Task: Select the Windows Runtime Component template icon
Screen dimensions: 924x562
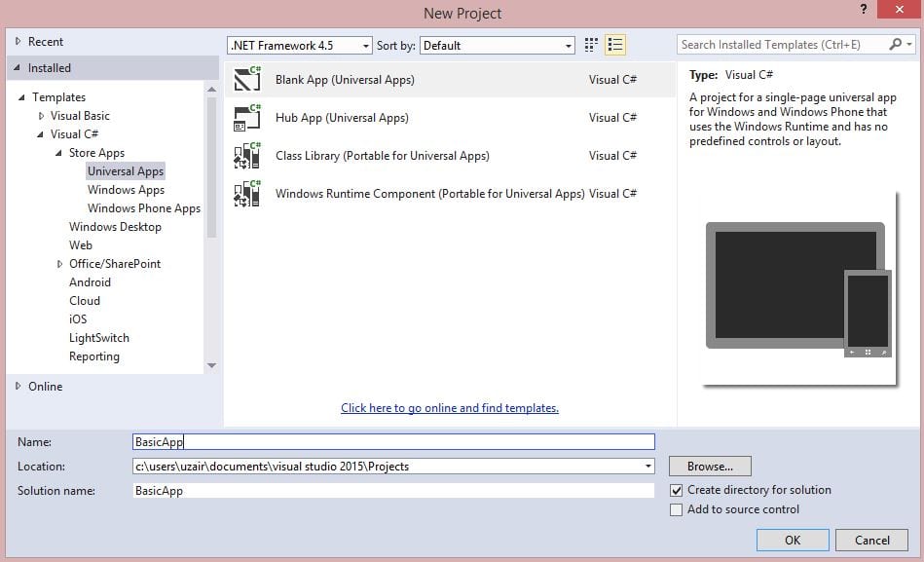Action: click(x=247, y=194)
